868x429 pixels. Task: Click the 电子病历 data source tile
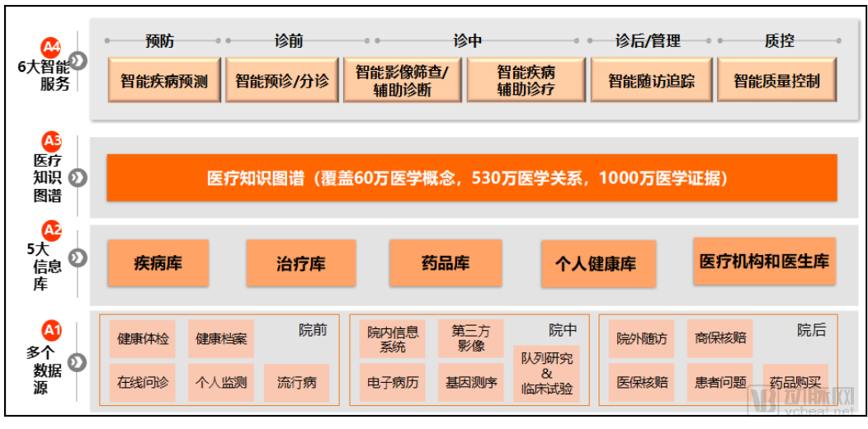point(393,383)
